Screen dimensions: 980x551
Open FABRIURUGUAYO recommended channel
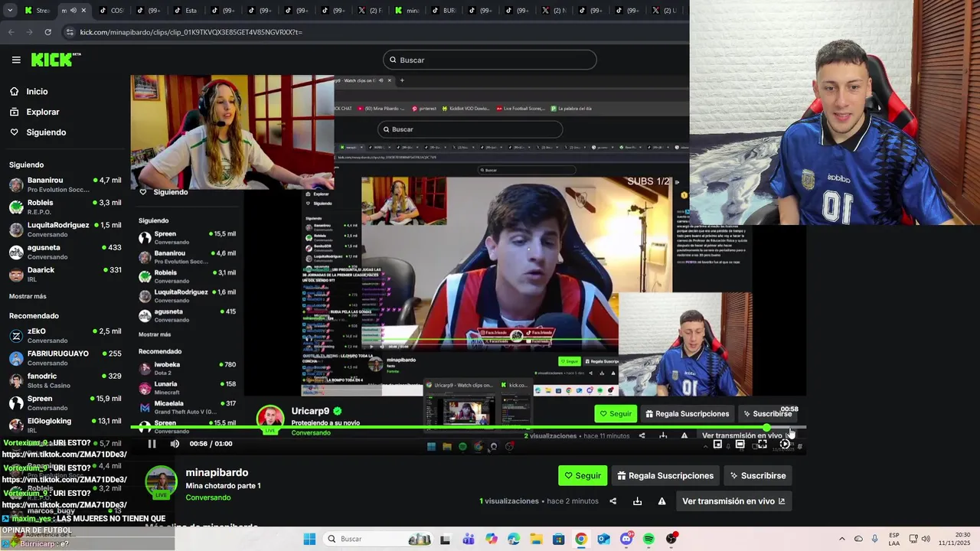point(65,358)
